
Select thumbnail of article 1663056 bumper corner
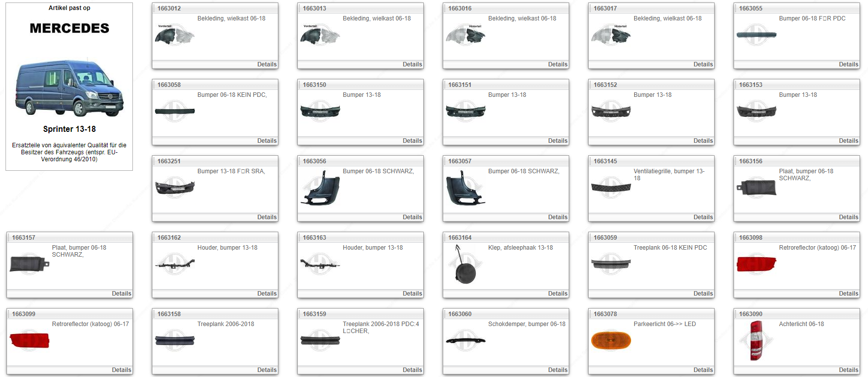(x=320, y=188)
